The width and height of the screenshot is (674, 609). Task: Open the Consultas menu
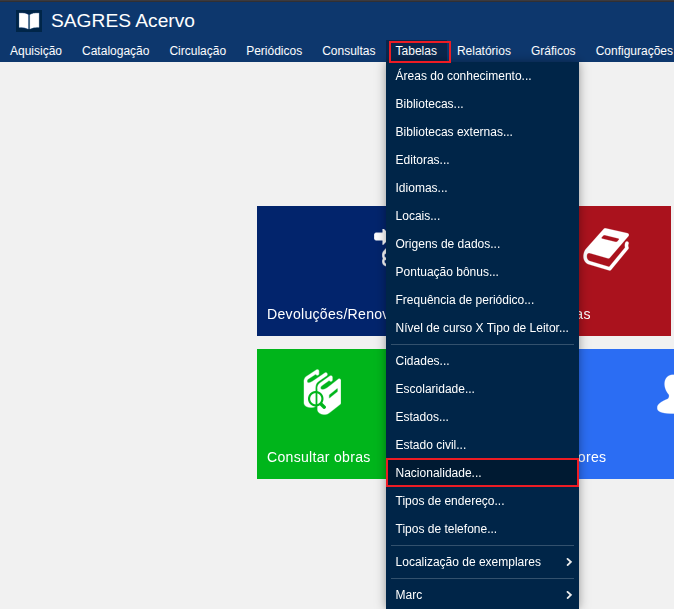(349, 51)
